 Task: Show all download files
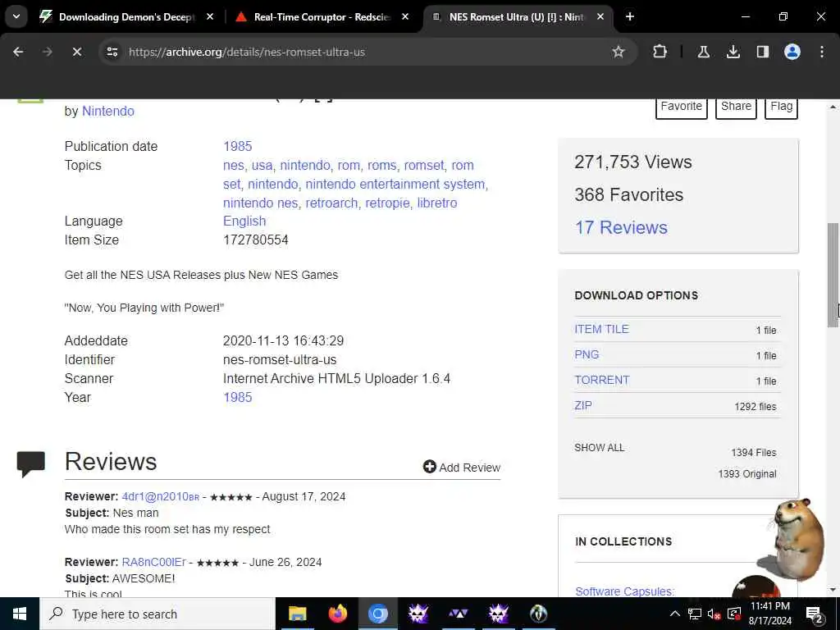click(599, 448)
